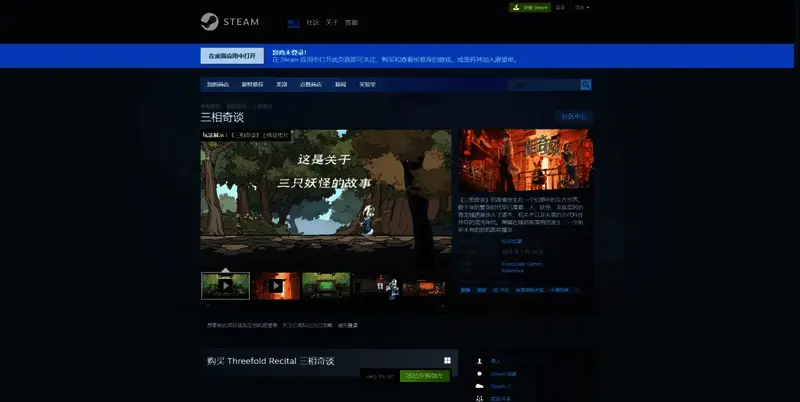This screenshot has height=402, width=800.
Task: Select the third screenshot thumbnail in the strip
Action: click(x=326, y=285)
